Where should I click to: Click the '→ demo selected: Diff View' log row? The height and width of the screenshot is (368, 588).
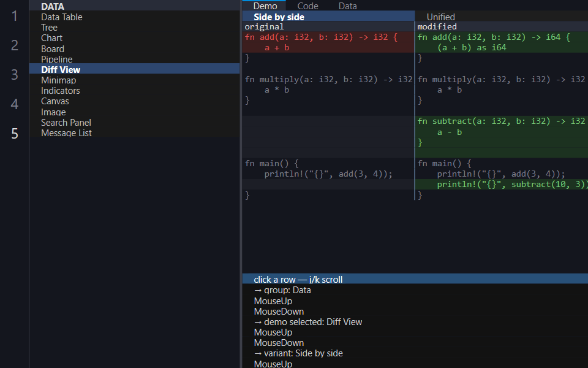pyautogui.click(x=415, y=322)
